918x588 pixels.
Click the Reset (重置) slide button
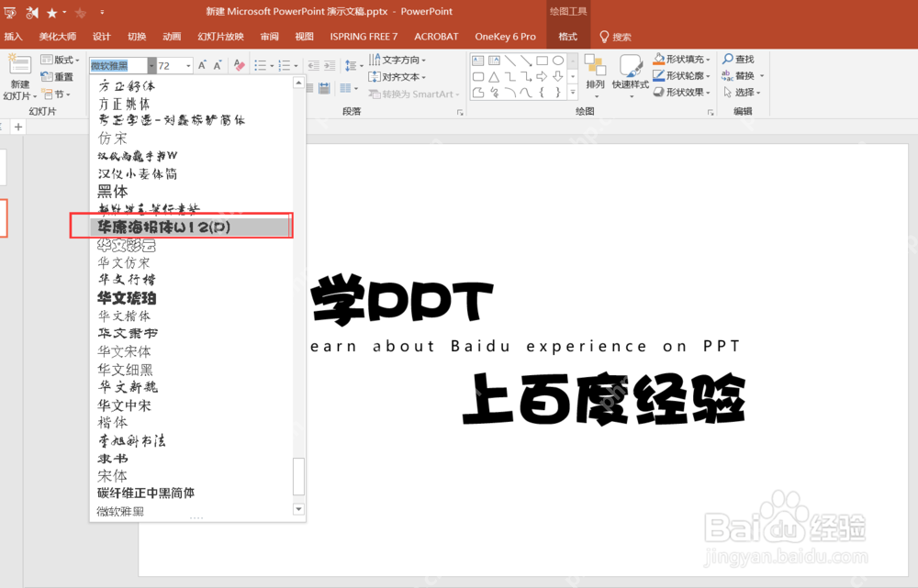[x=57, y=77]
